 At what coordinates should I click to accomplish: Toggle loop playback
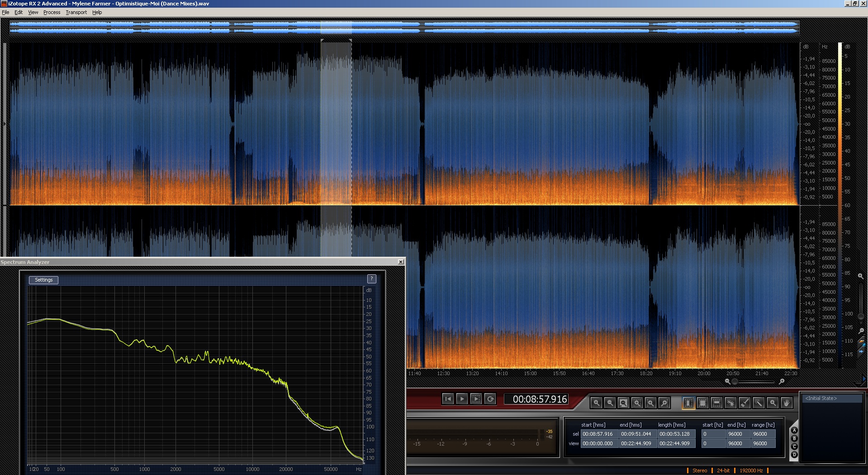pos(490,399)
